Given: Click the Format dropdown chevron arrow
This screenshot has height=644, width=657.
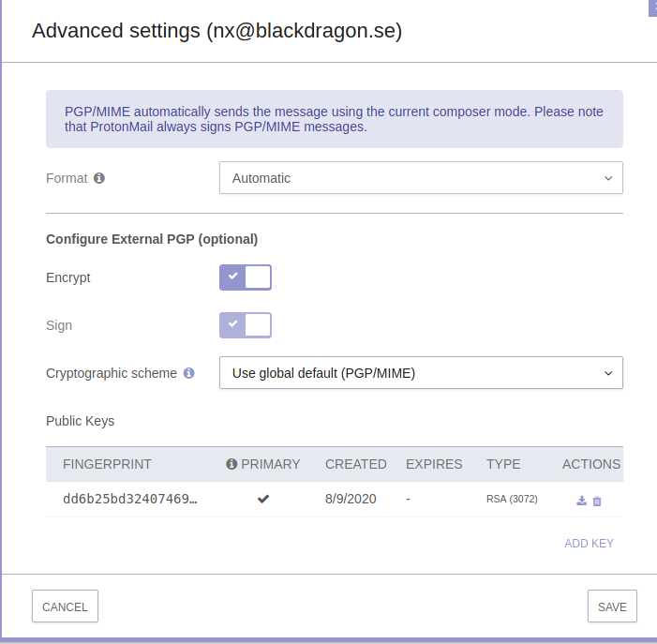Looking at the screenshot, I should pyautogui.click(x=608, y=178).
